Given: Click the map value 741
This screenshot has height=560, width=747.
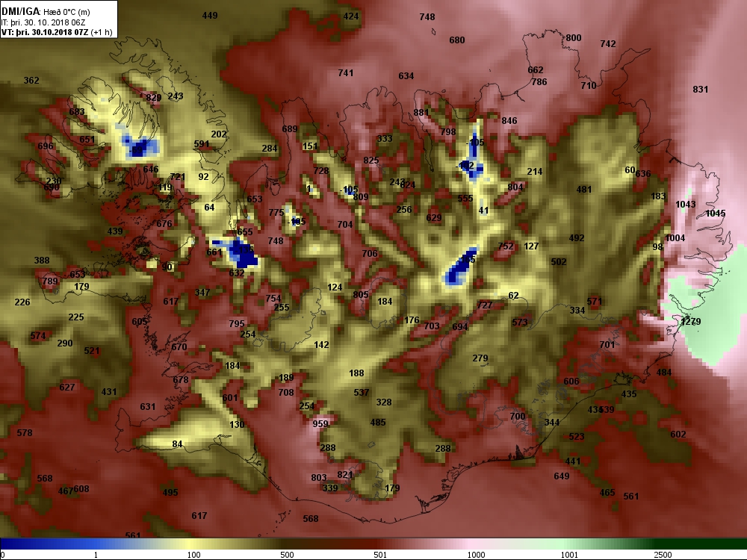Looking at the screenshot, I should point(345,73).
